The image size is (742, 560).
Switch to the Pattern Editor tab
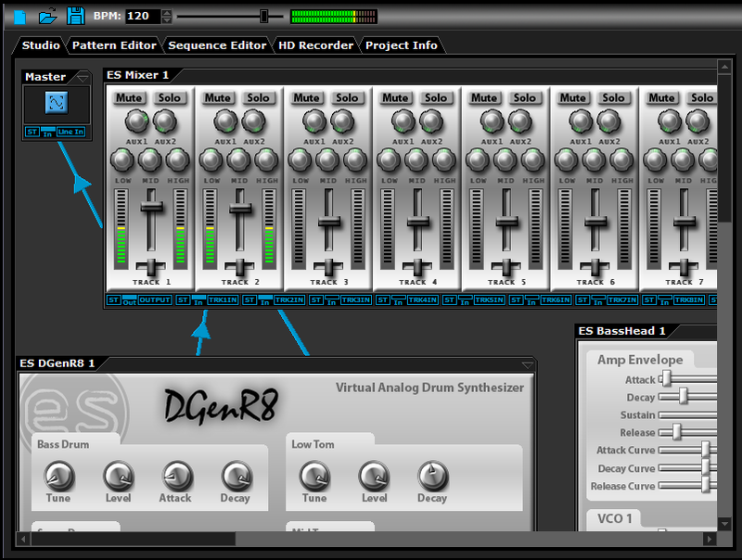(x=114, y=45)
